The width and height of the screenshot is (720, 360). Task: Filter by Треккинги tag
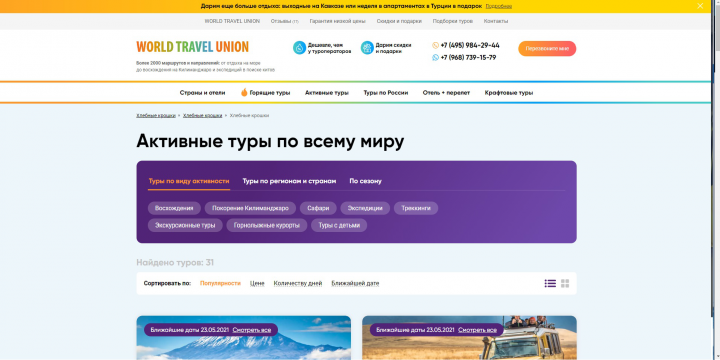click(x=416, y=208)
